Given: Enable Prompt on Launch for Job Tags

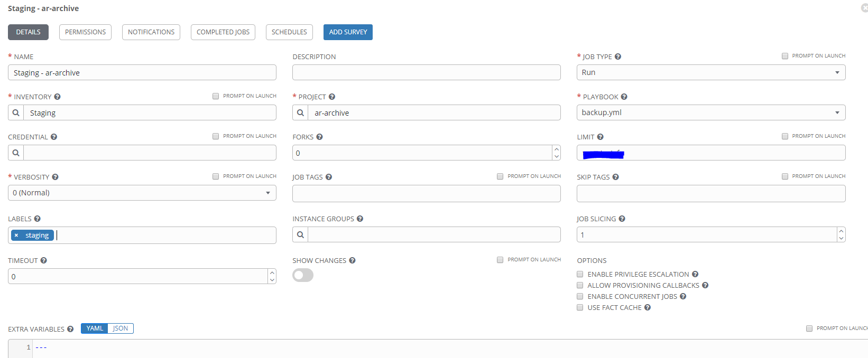Looking at the screenshot, I should point(500,176).
